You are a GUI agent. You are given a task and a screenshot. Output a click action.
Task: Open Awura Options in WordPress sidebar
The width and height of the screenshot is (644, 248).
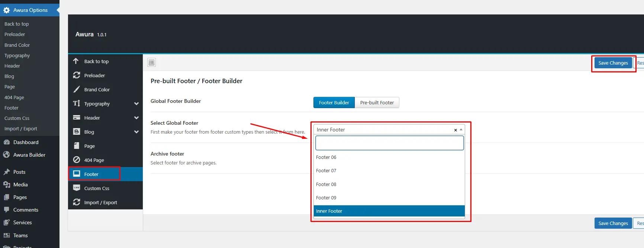[30, 10]
